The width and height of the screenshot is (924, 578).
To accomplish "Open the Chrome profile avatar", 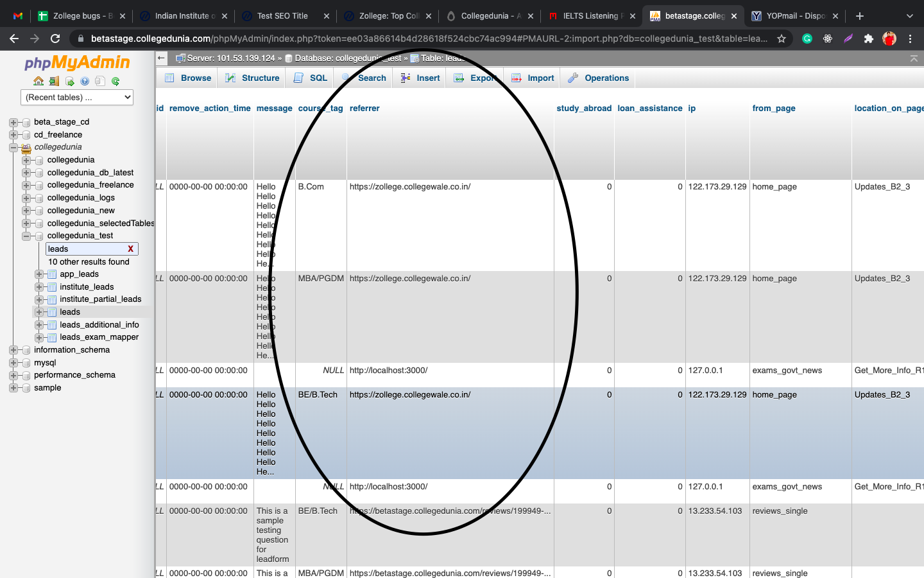I will pos(889,39).
